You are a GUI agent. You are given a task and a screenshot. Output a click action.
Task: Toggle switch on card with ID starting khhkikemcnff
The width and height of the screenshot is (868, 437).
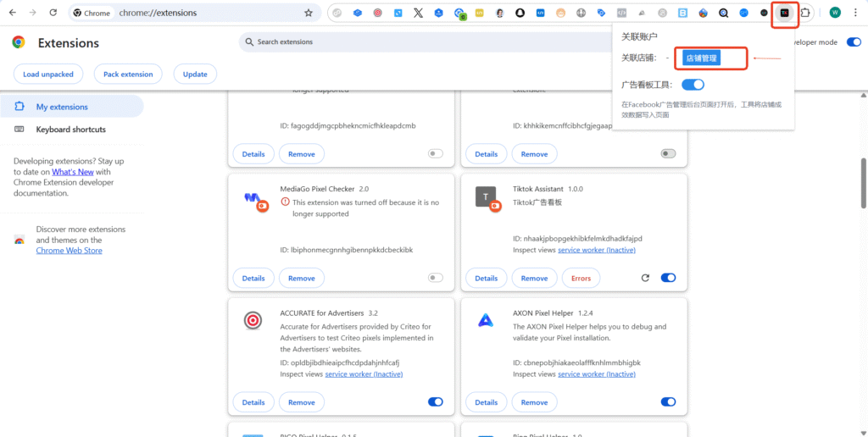pos(668,154)
